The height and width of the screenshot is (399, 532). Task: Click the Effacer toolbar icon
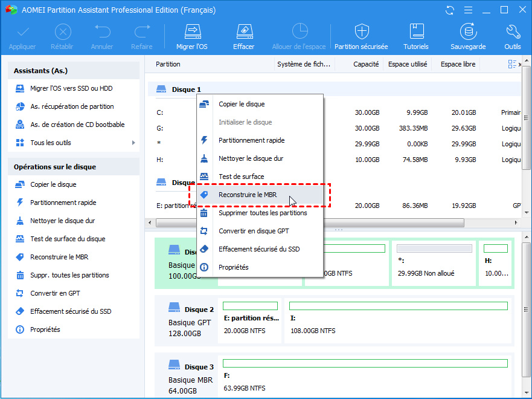pyautogui.click(x=243, y=36)
